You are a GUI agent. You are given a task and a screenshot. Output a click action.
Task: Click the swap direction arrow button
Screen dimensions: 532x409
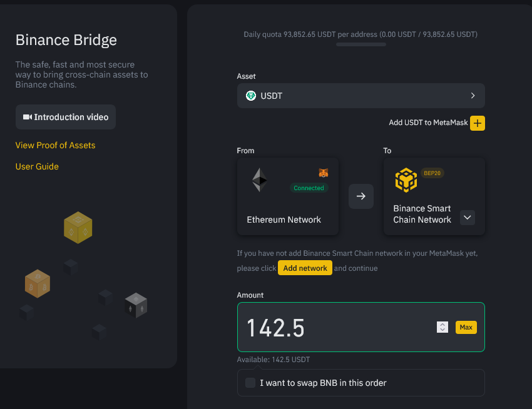pyautogui.click(x=361, y=196)
